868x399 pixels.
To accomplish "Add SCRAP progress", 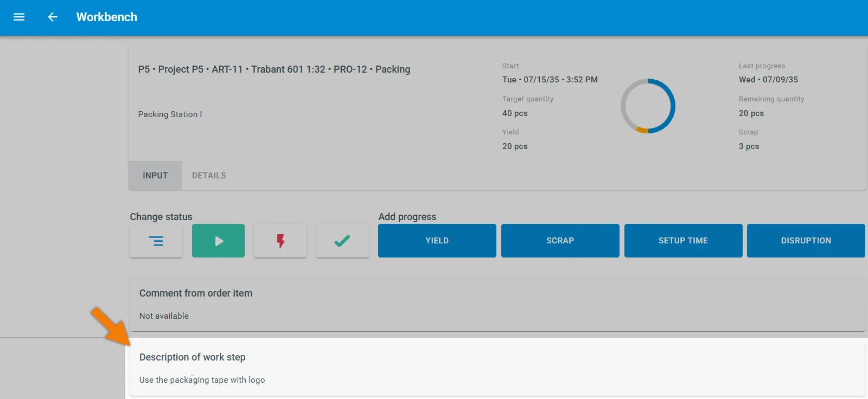I will click(560, 241).
